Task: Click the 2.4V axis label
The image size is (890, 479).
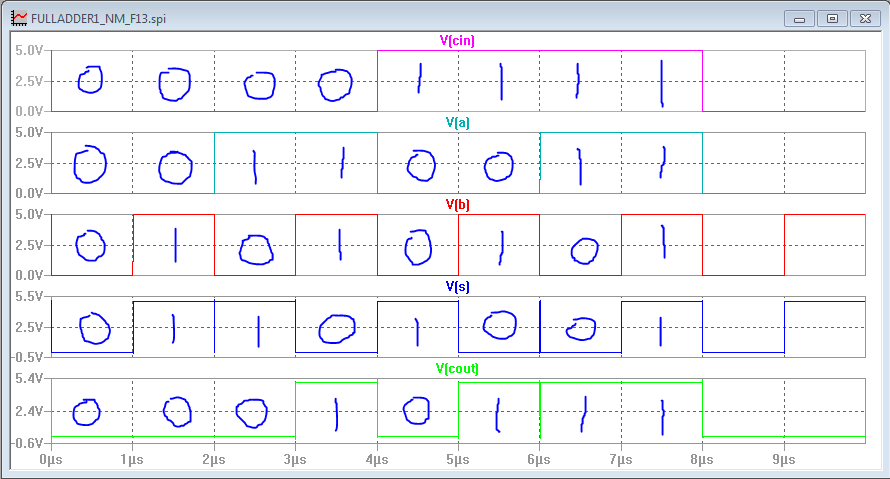Action: pyautogui.click(x=30, y=411)
